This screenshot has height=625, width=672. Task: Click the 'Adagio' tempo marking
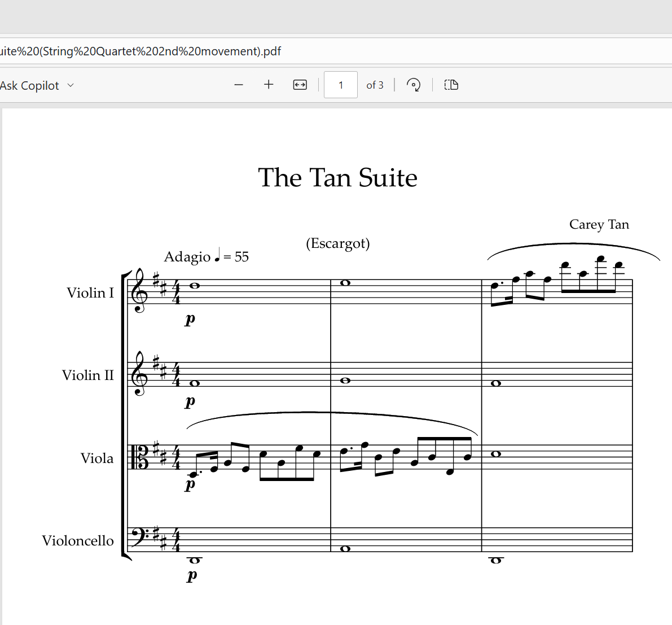click(187, 256)
